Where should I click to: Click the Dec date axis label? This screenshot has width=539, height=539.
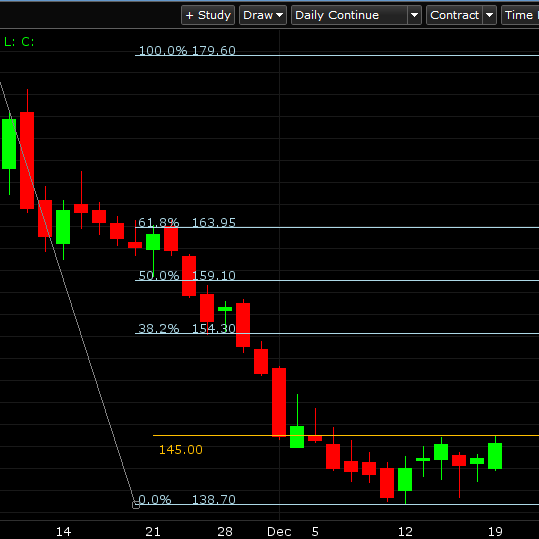coord(279,532)
